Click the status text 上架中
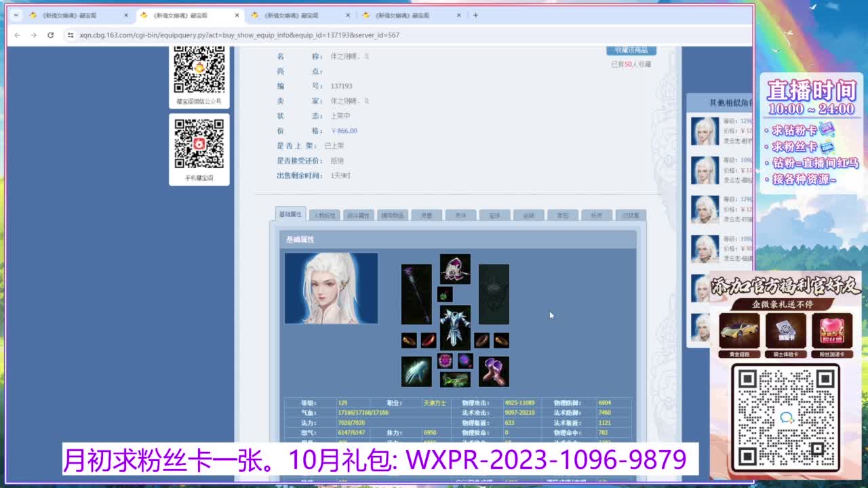Viewport: 868px width, 488px height. click(340, 116)
